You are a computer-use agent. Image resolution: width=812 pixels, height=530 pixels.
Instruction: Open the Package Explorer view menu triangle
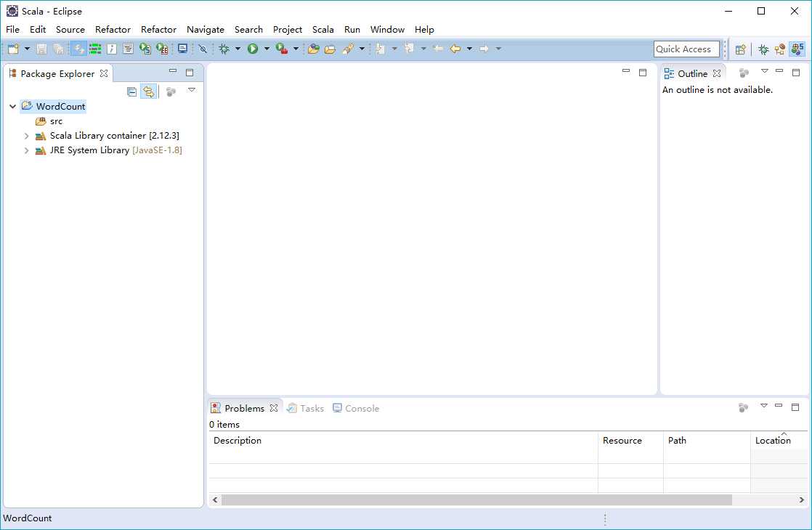coord(192,90)
